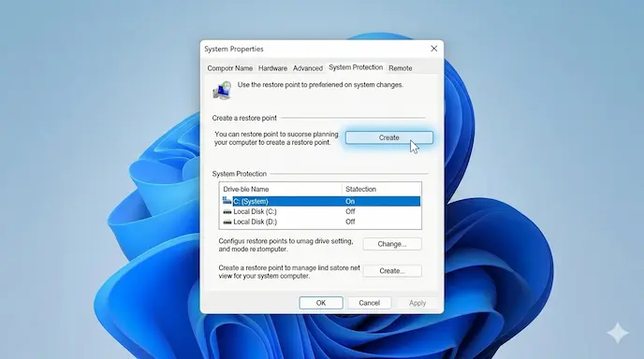Click the C: (System) drive icon
The width and height of the screenshot is (644, 359).
coord(227,201)
